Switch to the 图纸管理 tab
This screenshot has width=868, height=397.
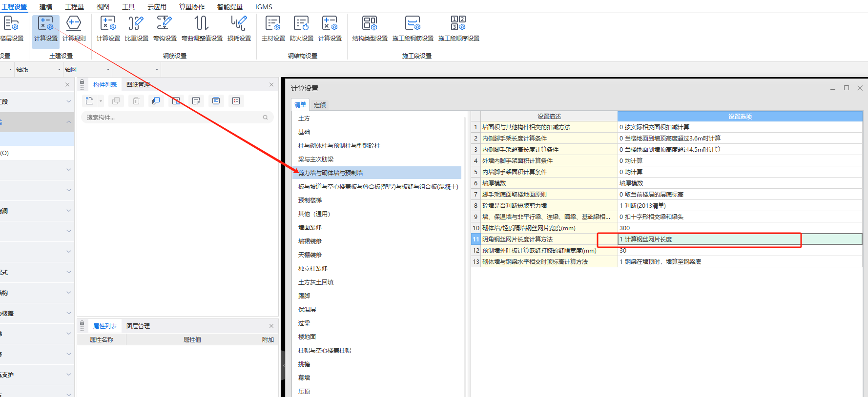[138, 85]
